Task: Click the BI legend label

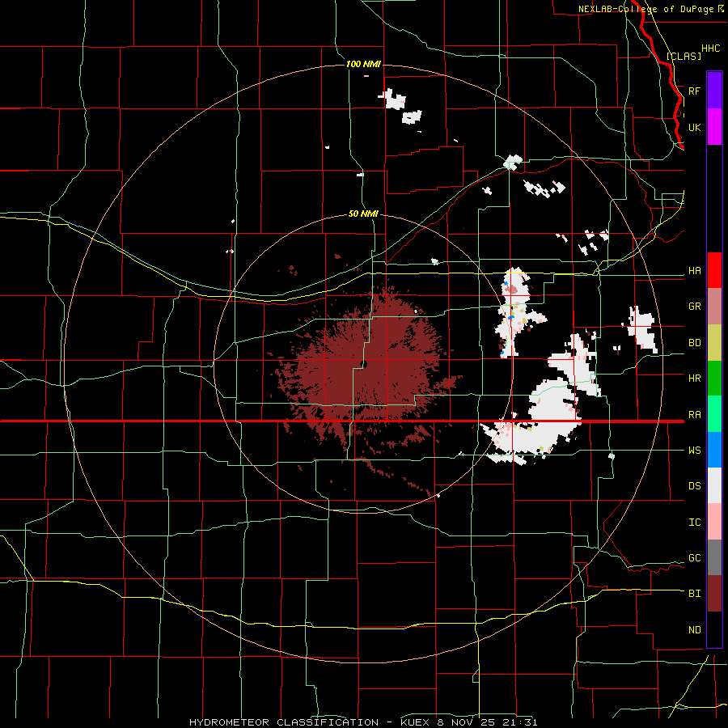Action: 694,594
